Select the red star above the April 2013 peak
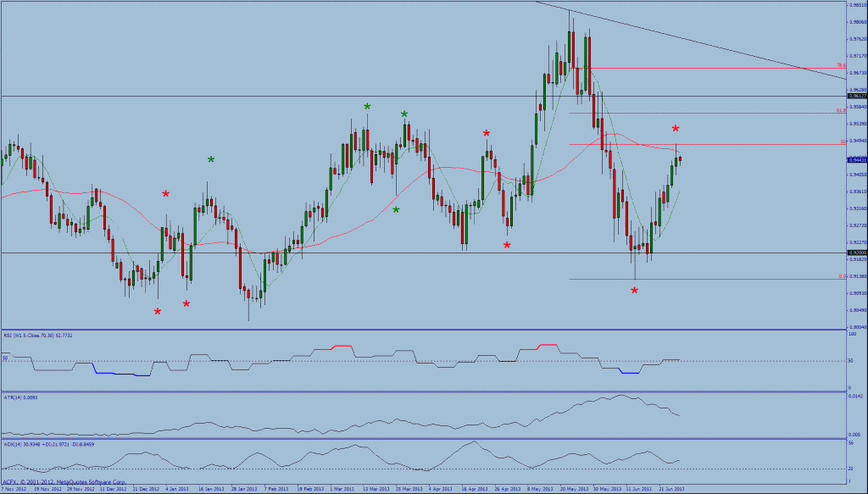This screenshot has width=868, height=494. pos(487,133)
